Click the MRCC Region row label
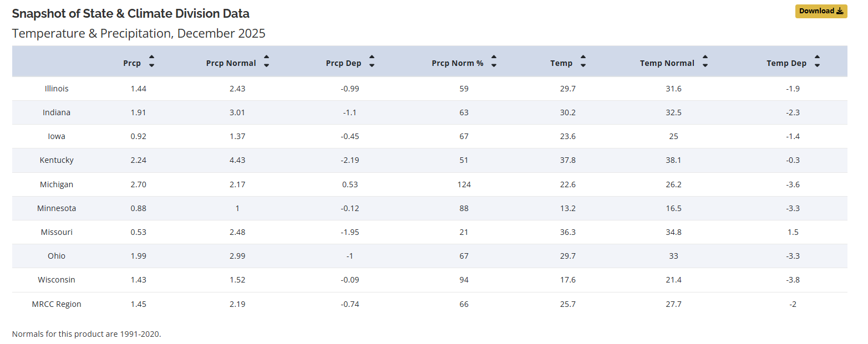The height and width of the screenshot is (344, 868). click(x=57, y=304)
